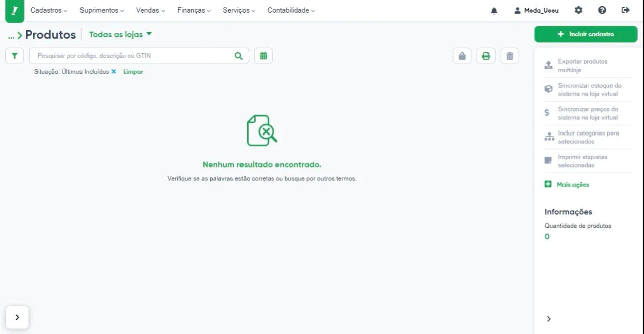Open the barcode/grid search icon beside search bar
This screenshot has width=644, height=334.
(263, 56)
